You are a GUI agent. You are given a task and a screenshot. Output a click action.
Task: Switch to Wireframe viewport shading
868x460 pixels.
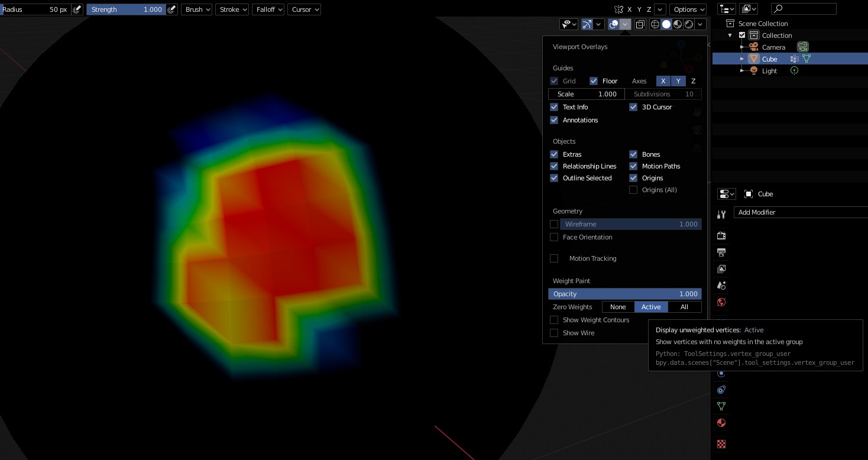click(x=655, y=24)
